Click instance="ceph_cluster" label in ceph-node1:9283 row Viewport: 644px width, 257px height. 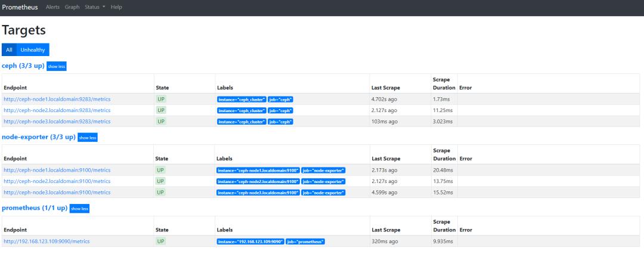(241, 100)
